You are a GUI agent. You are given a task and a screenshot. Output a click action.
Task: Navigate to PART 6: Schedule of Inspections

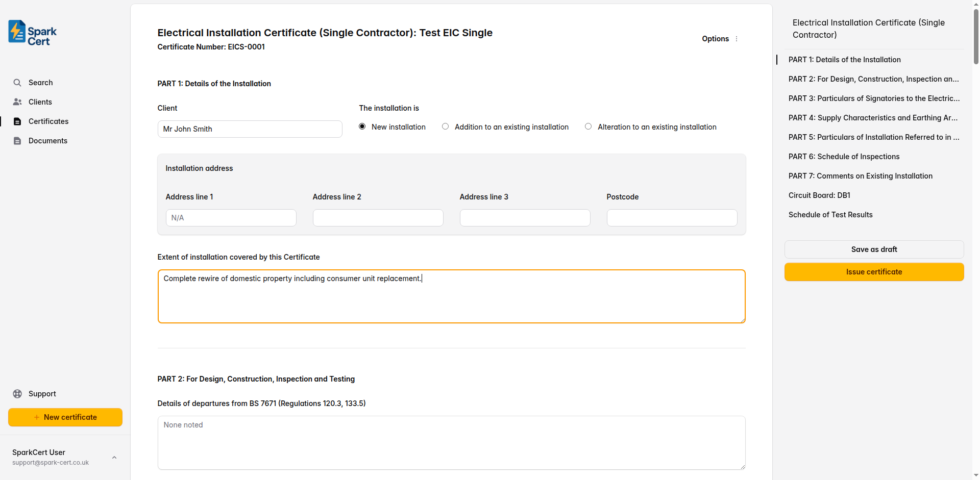(x=844, y=156)
